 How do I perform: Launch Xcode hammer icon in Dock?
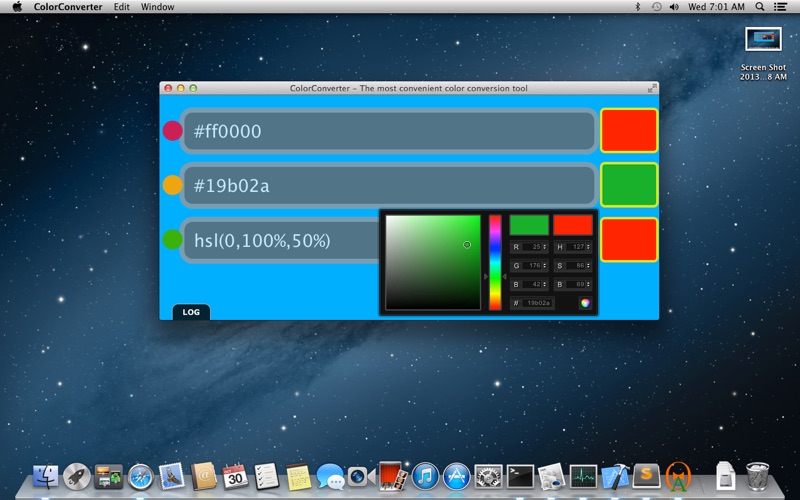coord(615,477)
